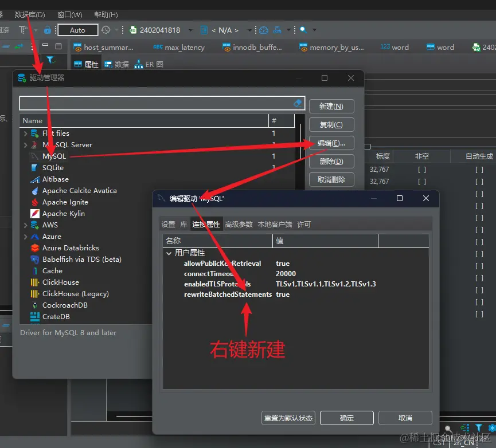The width and height of the screenshot is (496, 448).
Task: Open the 库 tab in driver editor
Action: click(x=184, y=225)
